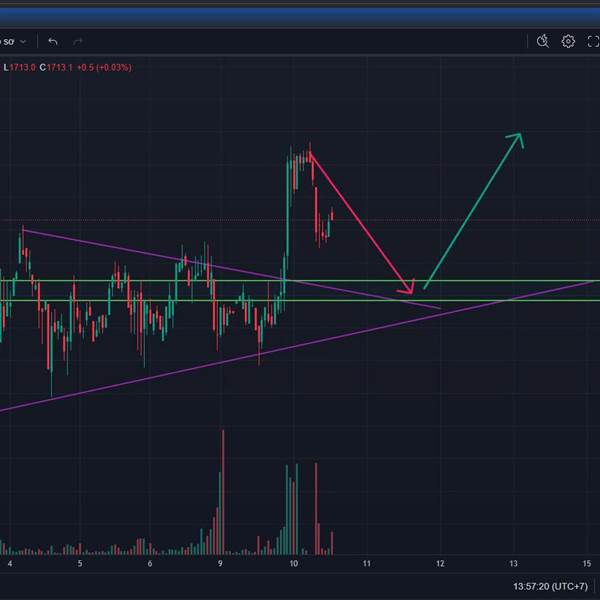600x600 pixels.
Task: Undo the last chart action
Action: [x=53, y=41]
